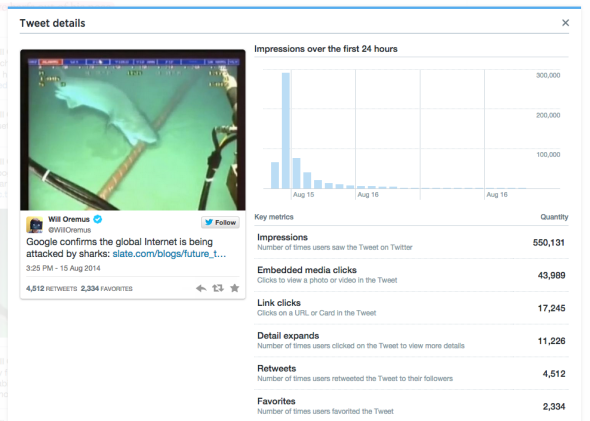
Task: Open the 2,334 Favorites count under the tweet
Action: pyautogui.click(x=106, y=289)
